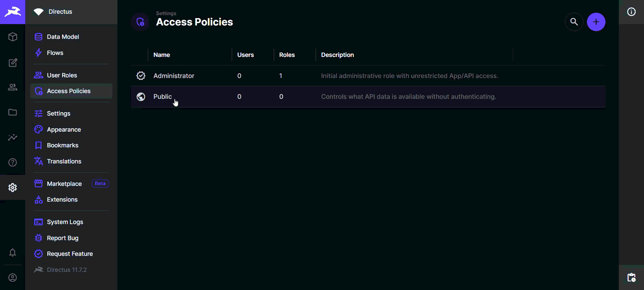Click the Settings breadcrumb above title
This screenshot has width=644, height=290.
(166, 13)
